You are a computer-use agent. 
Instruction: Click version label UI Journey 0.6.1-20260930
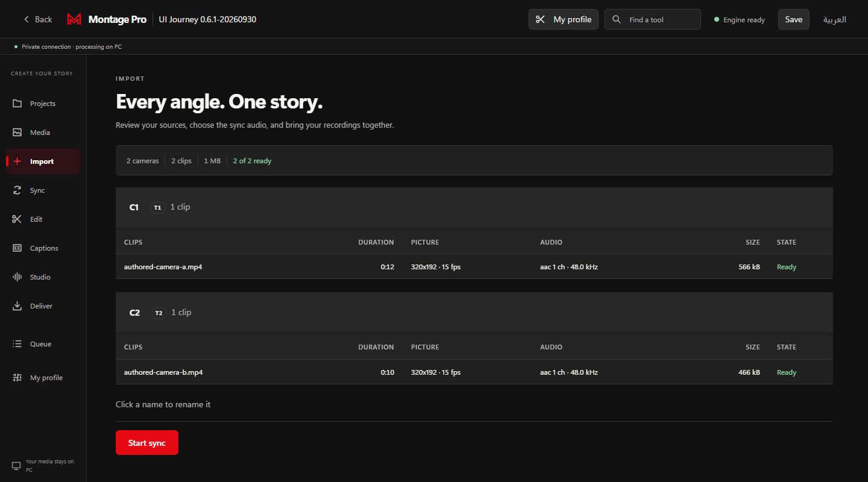click(207, 19)
